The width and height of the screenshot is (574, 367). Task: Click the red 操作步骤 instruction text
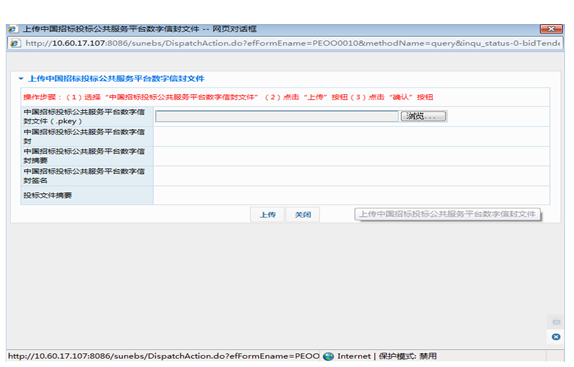pos(228,97)
